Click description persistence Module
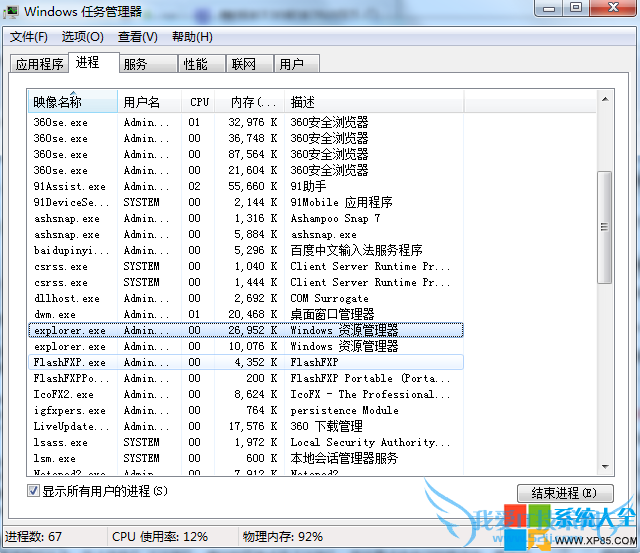 point(344,411)
